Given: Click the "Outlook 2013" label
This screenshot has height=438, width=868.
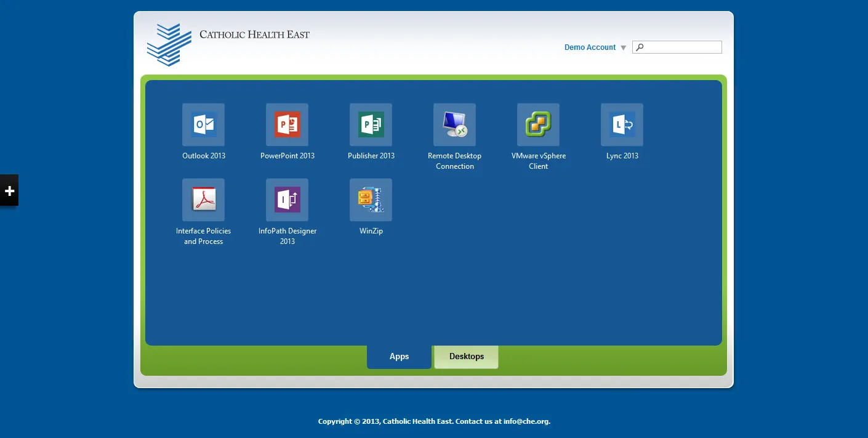Looking at the screenshot, I should 204,156.
